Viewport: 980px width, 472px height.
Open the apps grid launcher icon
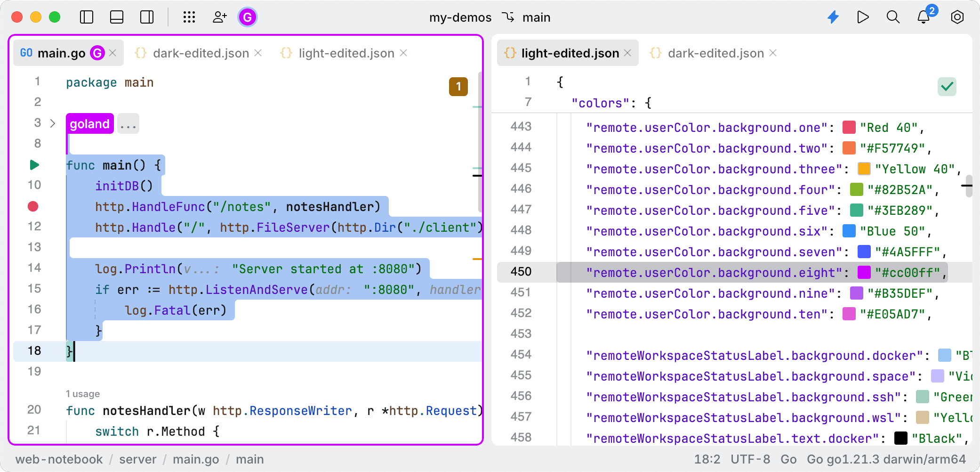coord(189,17)
